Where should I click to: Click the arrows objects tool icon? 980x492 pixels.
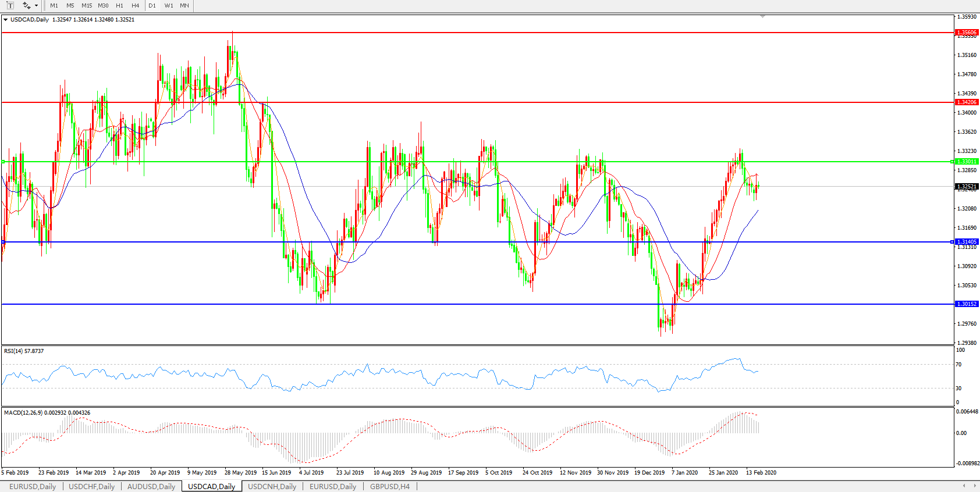pos(26,5)
